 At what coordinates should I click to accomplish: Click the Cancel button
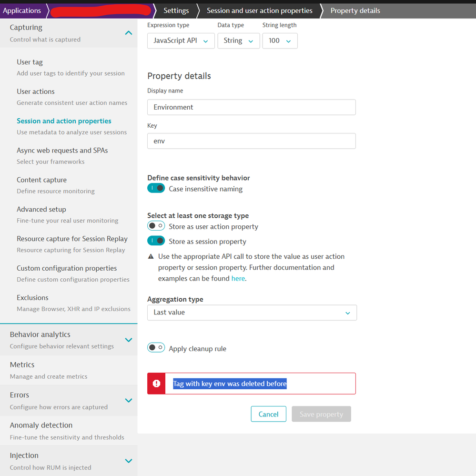[x=268, y=414]
